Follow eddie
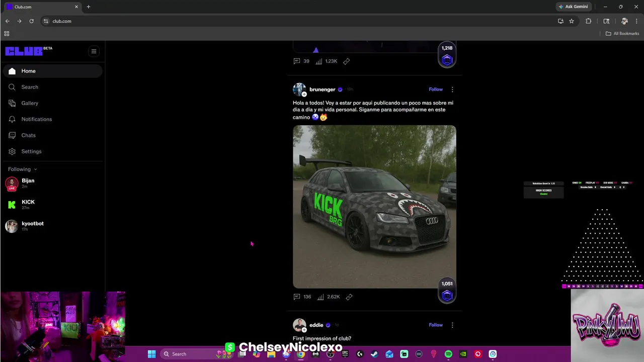Viewport: 644px width, 362px height. pos(436,325)
